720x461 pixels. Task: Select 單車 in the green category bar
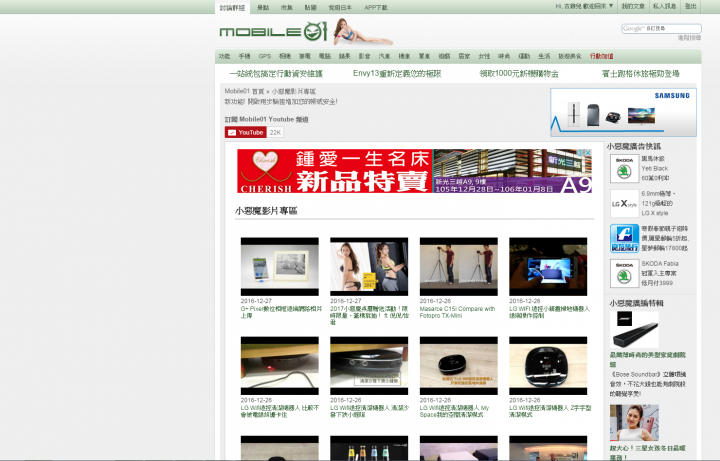click(x=424, y=56)
